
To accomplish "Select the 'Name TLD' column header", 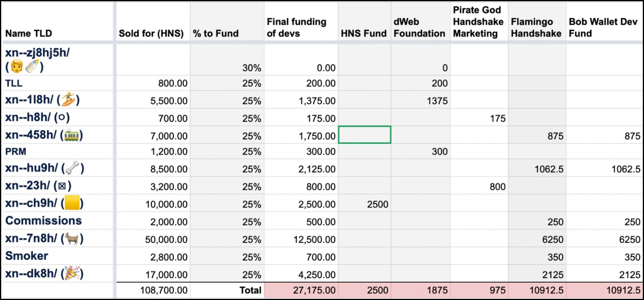I will (x=29, y=33).
